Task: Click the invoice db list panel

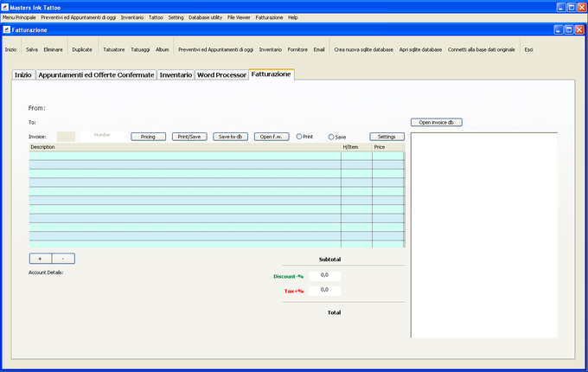Action: [x=484, y=235]
